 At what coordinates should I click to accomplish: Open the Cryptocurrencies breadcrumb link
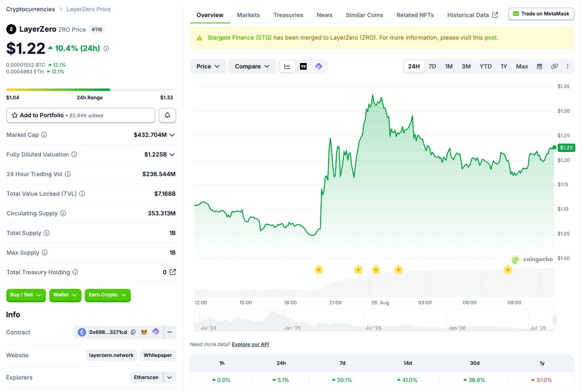30,9
